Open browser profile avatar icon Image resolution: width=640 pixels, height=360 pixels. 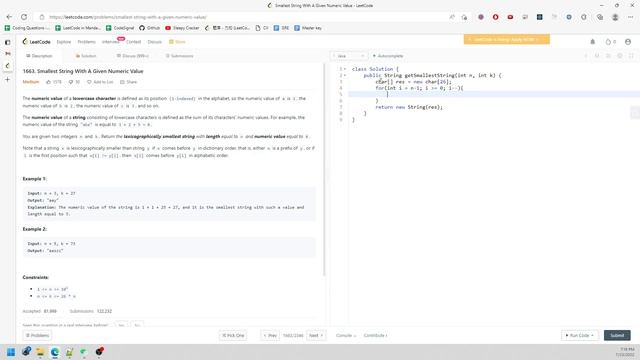click(615, 17)
